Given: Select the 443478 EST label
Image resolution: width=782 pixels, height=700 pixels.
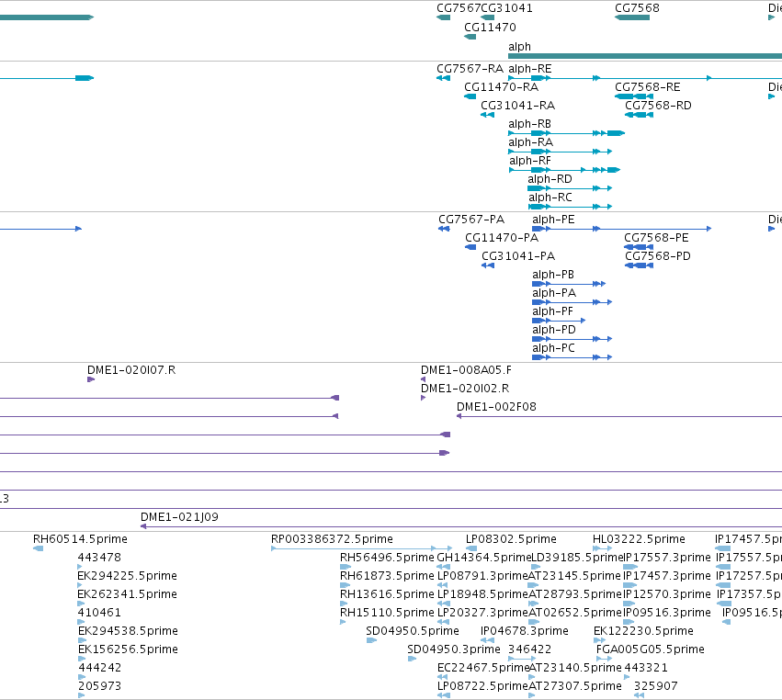Looking at the screenshot, I should coord(99,558).
